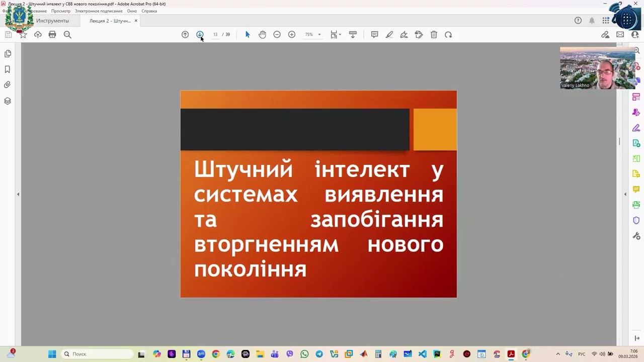The width and height of the screenshot is (644, 362).
Task: Open the Windows Start menu
Action: click(x=52, y=354)
